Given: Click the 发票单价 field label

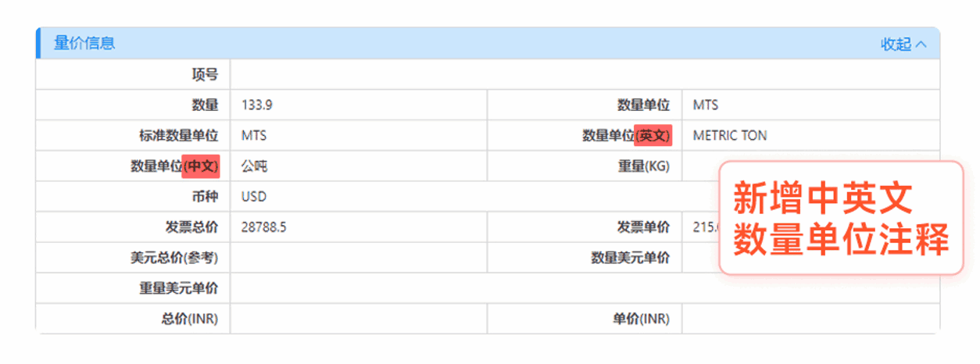Looking at the screenshot, I should pyautogui.click(x=643, y=227).
